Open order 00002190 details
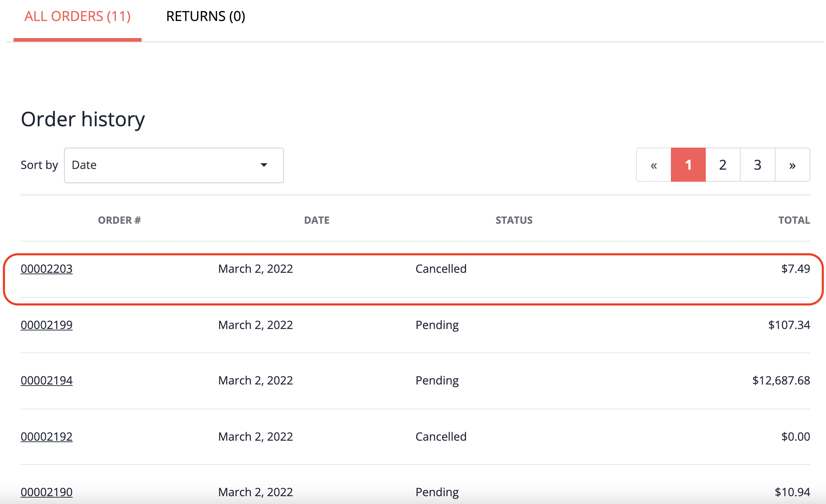 47,492
